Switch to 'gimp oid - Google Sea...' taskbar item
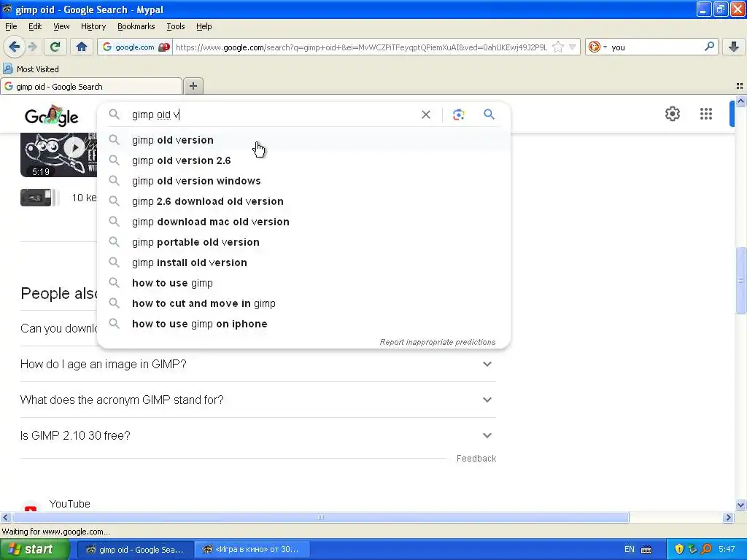 coord(135,549)
